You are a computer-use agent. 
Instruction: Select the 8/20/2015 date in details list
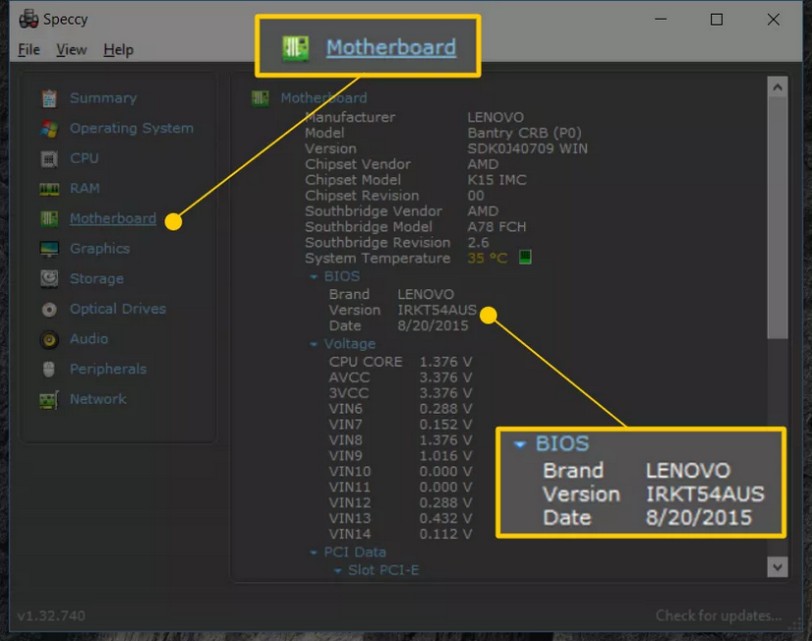432,326
